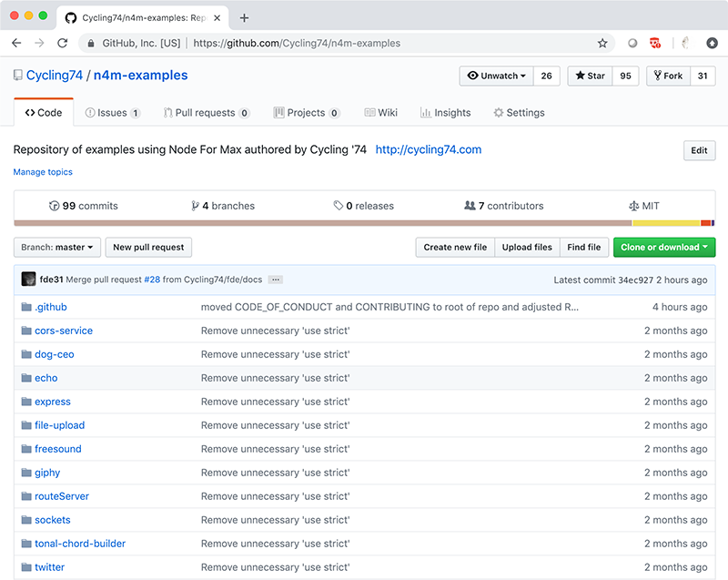The width and height of the screenshot is (728, 580).
Task: Click the Chrome profile avatar icon
Action: pyautogui.click(x=712, y=43)
